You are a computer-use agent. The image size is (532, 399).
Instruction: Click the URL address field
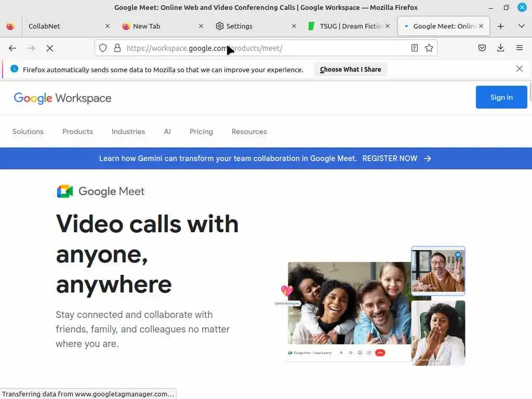coord(267,48)
